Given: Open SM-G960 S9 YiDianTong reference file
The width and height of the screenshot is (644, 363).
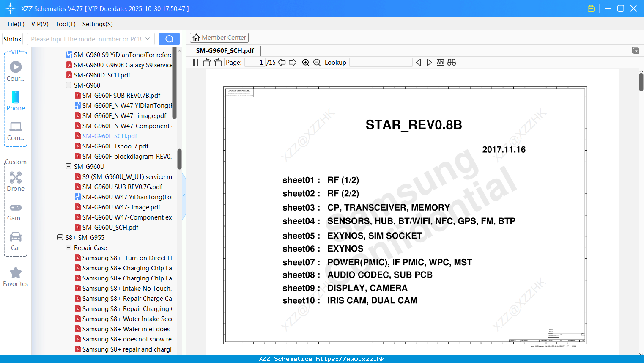Looking at the screenshot, I should [x=123, y=55].
